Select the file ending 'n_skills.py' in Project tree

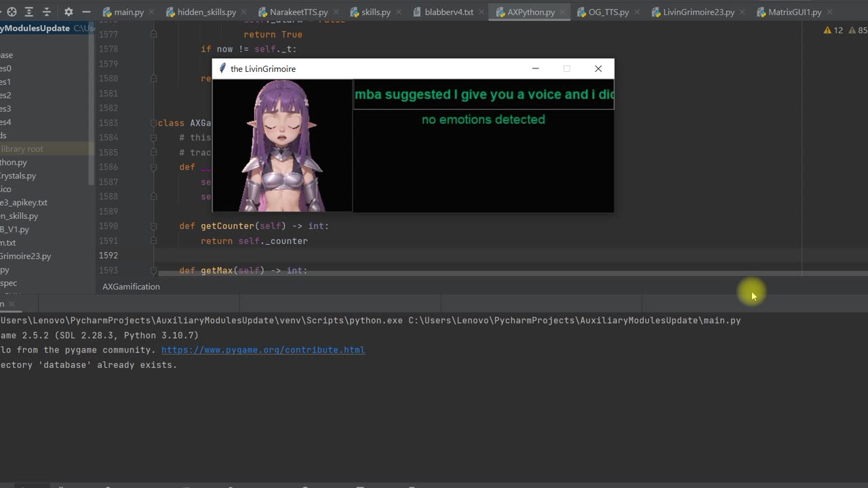click(19, 216)
